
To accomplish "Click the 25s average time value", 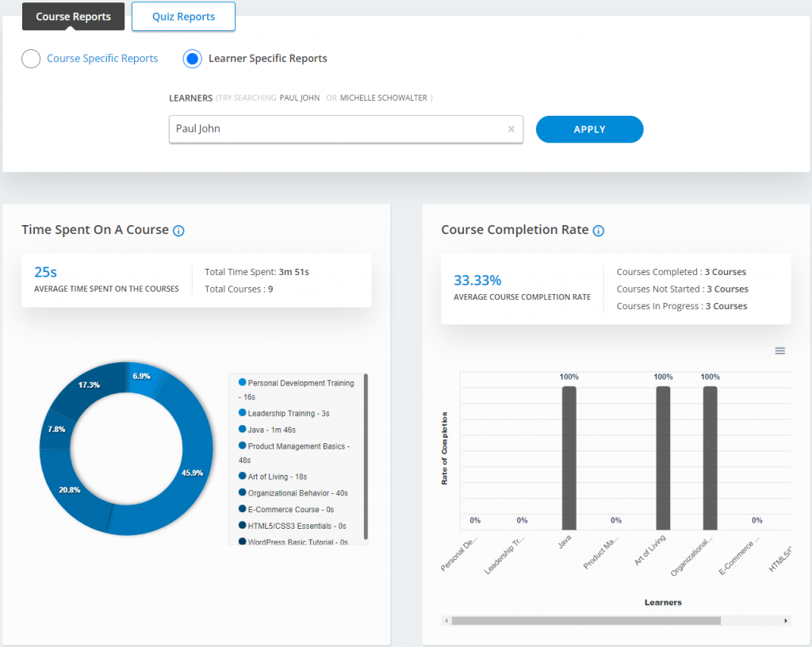I will pos(45,272).
